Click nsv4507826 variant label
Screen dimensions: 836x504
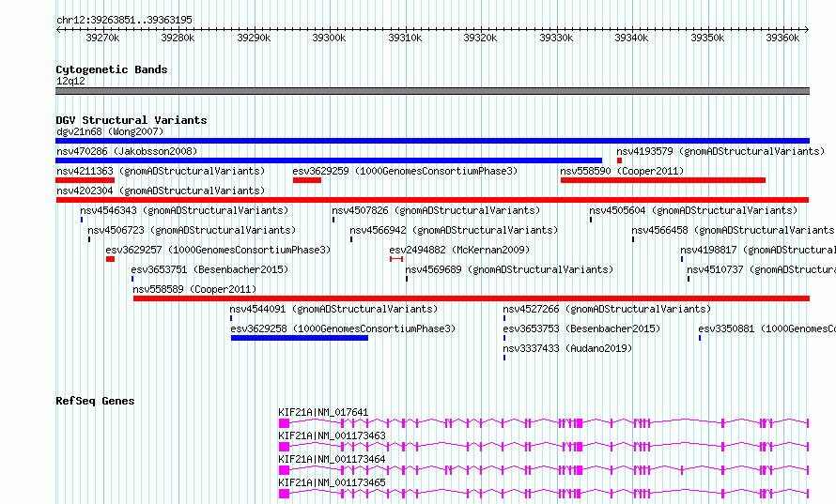[x=436, y=210]
